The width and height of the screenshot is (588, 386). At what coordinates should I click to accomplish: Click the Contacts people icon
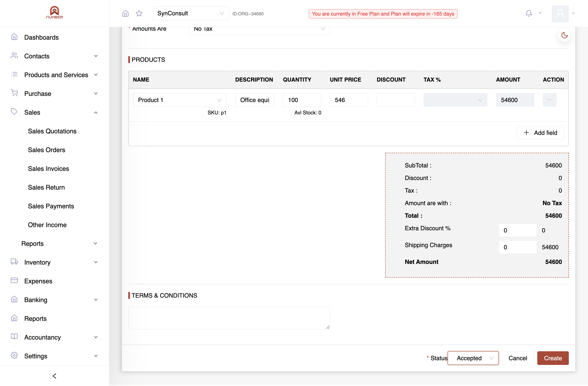click(14, 56)
